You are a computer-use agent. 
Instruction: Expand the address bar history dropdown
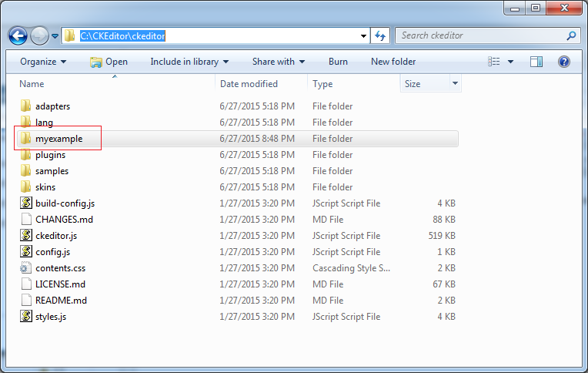coord(363,36)
